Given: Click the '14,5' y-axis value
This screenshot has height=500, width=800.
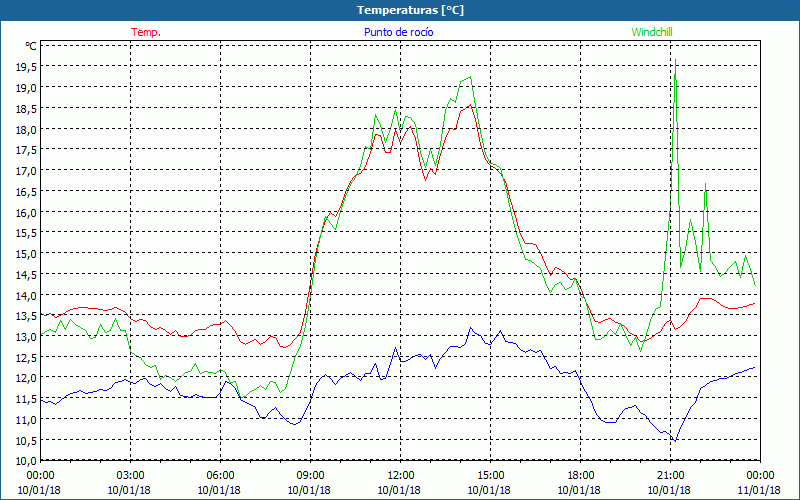Looking at the screenshot, I should coord(27,275).
